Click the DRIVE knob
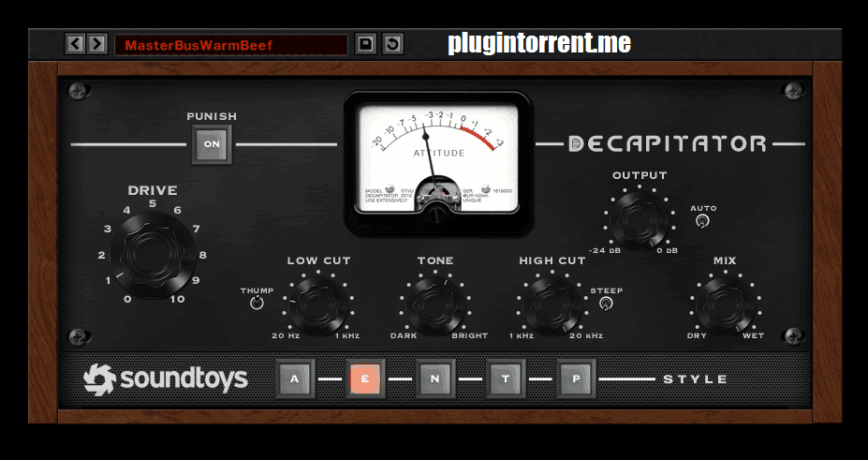The image size is (868, 460). point(154,255)
